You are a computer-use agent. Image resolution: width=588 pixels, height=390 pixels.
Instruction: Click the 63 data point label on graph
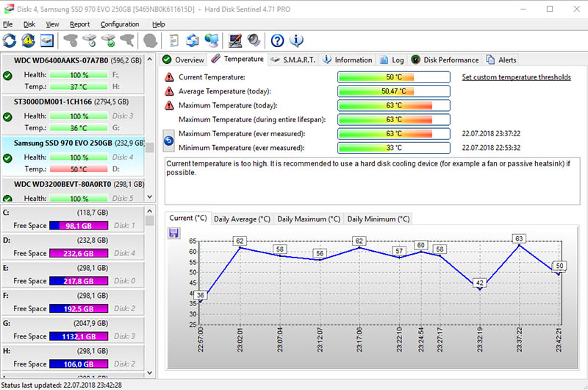(519, 238)
